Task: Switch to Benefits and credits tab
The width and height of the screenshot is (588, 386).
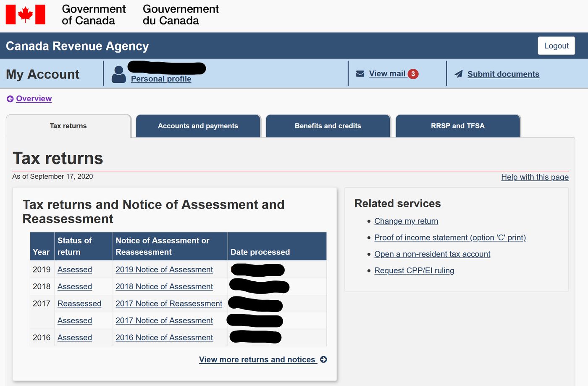Action: point(328,126)
